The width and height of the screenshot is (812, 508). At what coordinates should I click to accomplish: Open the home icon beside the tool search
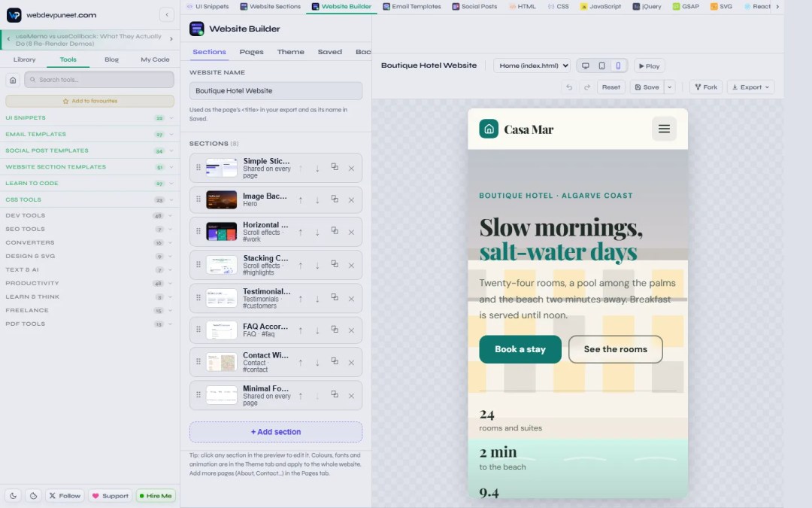[13, 80]
